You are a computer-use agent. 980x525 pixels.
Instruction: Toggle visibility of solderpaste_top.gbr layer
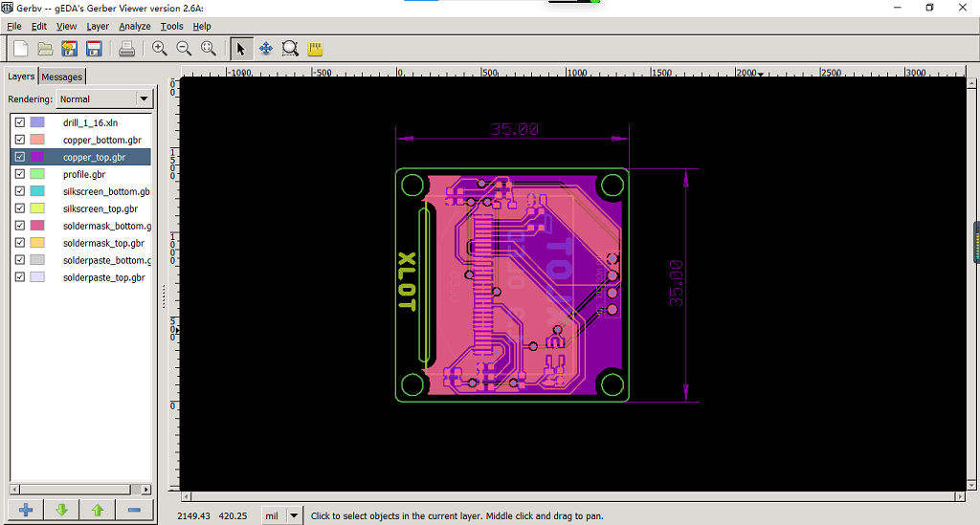tap(20, 277)
